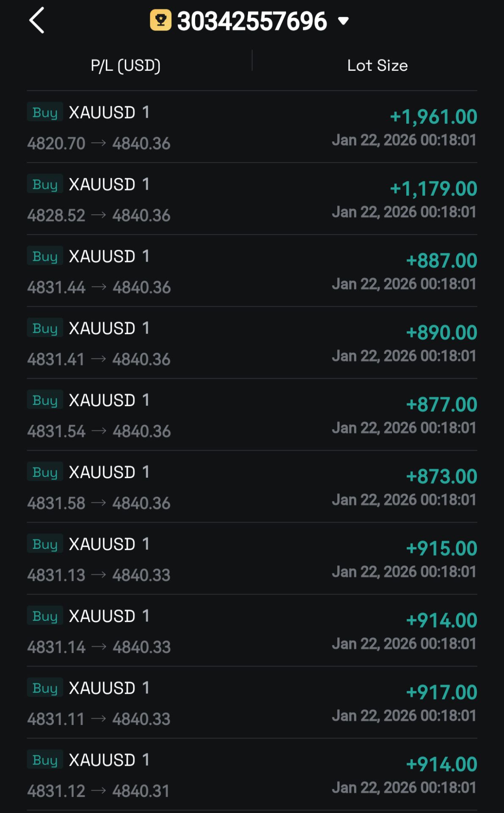Expand the account selector dropdown arrow

tap(344, 21)
